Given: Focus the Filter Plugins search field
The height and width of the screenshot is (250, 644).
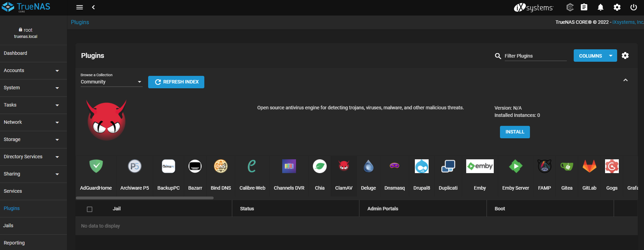Looking at the screenshot, I should (x=535, y=56).
